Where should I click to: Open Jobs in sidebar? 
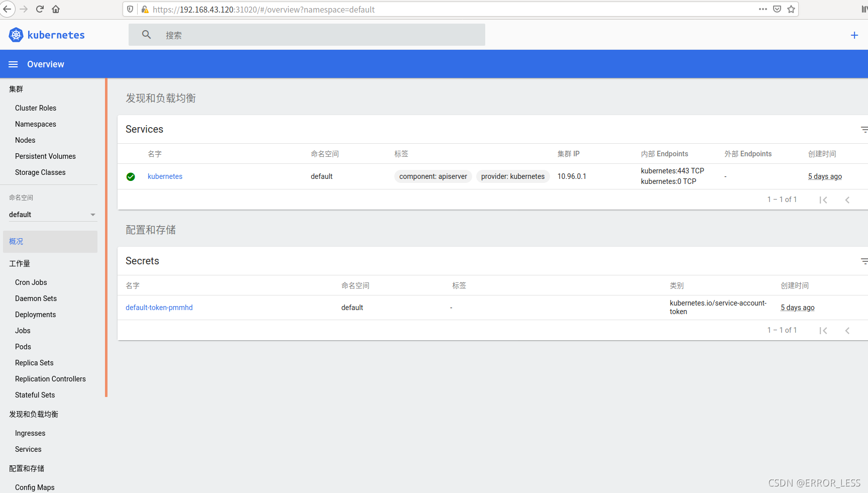click(x=23, y=331)
